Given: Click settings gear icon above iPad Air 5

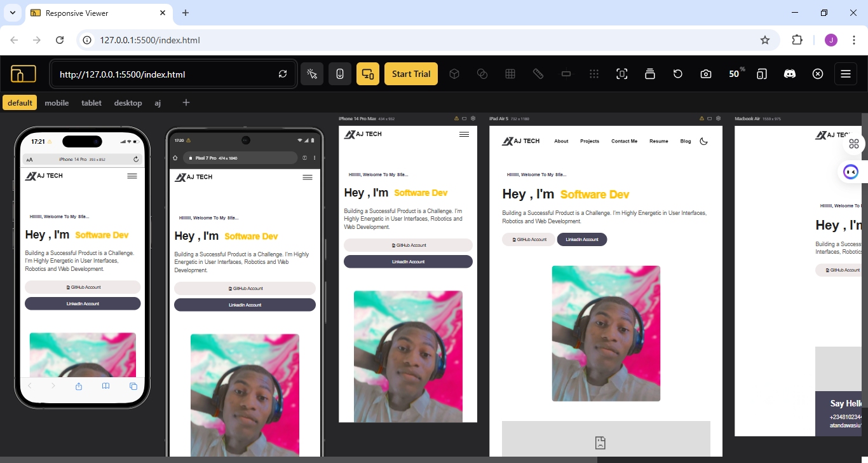Looking at the screenshot, I should [x=719, y=118].
